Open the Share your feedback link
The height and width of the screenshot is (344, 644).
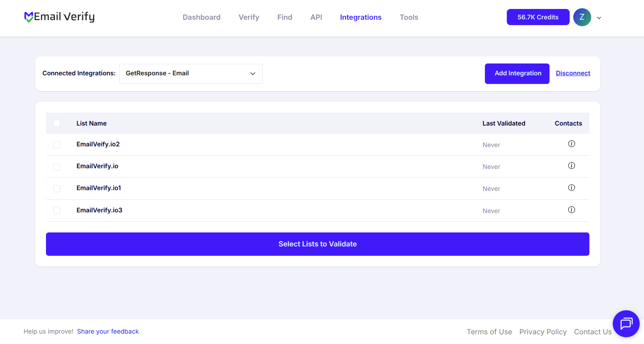[108, 331]
